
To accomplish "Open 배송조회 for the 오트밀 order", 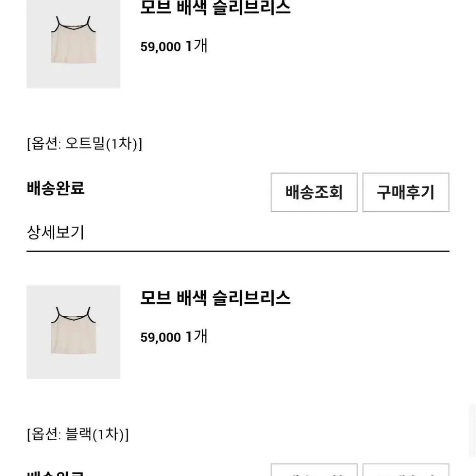I will tap(314, 192).
